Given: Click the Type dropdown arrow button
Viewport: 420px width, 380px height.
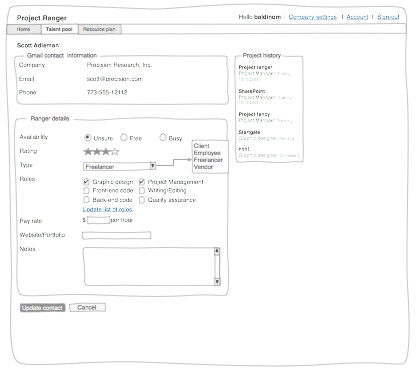Looking at the screenshot, I should tap(153, 166).
